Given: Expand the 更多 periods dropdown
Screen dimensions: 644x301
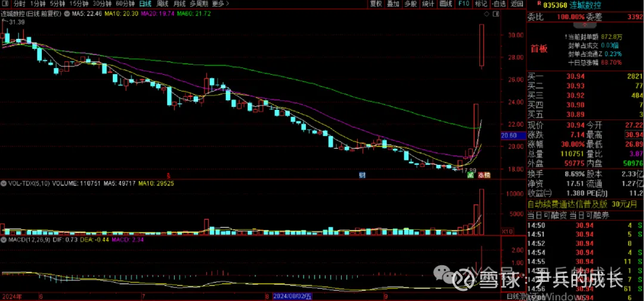Looking at the screenshot, I should click(220, 4).
